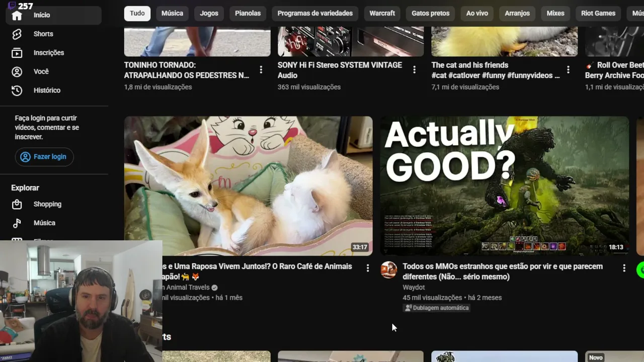
Task: Open options menu for TONINHO TORNADO video
Action: pos(261,70)
